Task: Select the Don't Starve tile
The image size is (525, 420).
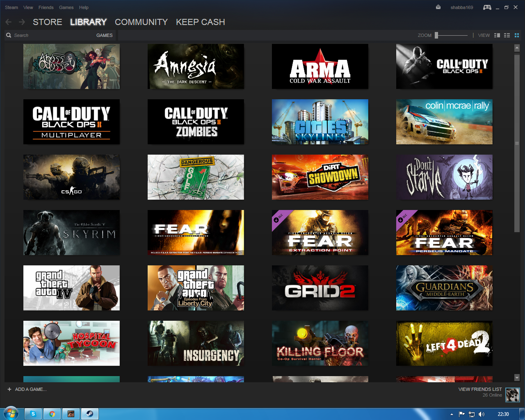Action: coord(444,177)
